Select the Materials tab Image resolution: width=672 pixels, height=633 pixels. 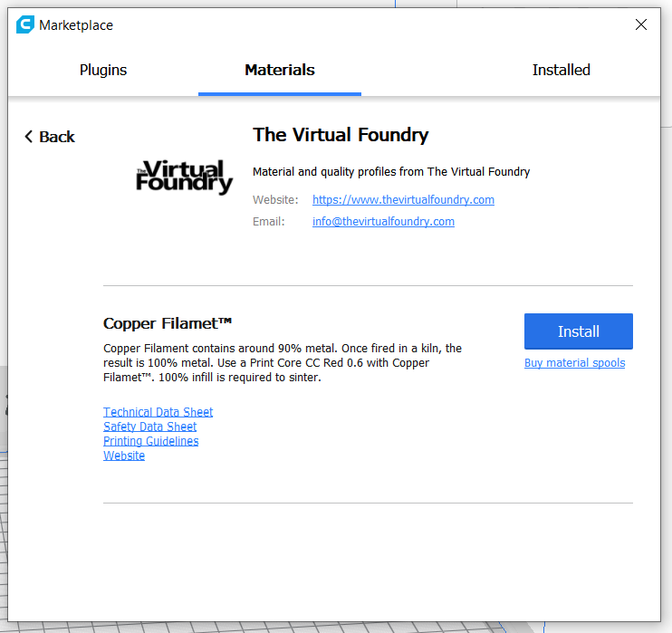[280, 70]
